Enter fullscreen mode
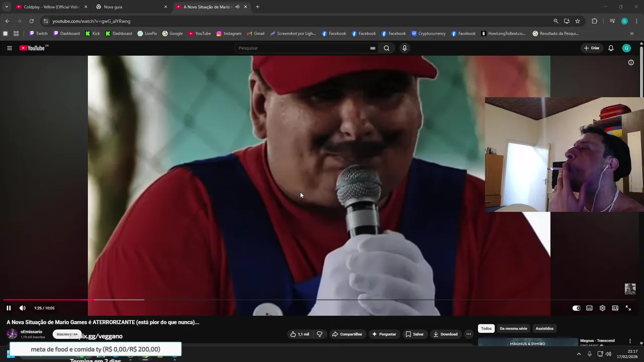 628,308
